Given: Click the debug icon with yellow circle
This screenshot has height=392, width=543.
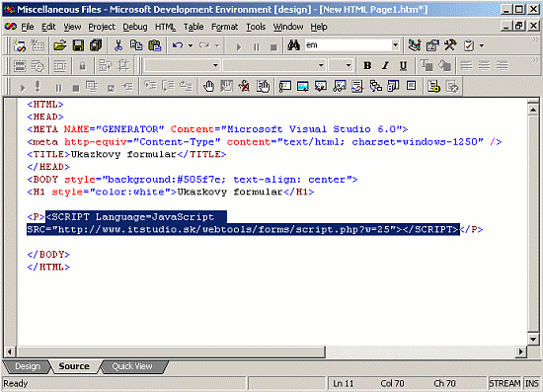Looking at the screenshot, I should [x=433, y=86].
